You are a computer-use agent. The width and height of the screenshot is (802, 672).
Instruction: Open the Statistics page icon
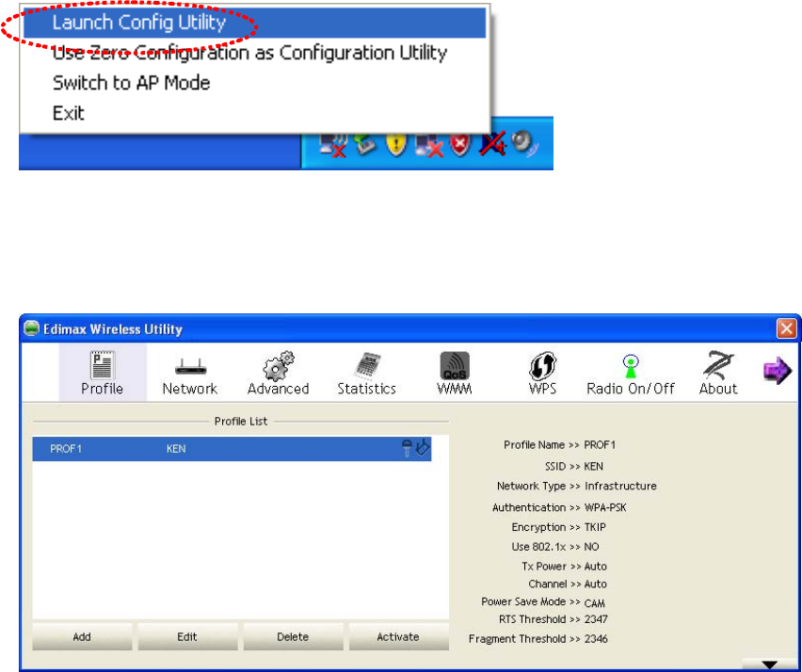click(x=367, y=373)
